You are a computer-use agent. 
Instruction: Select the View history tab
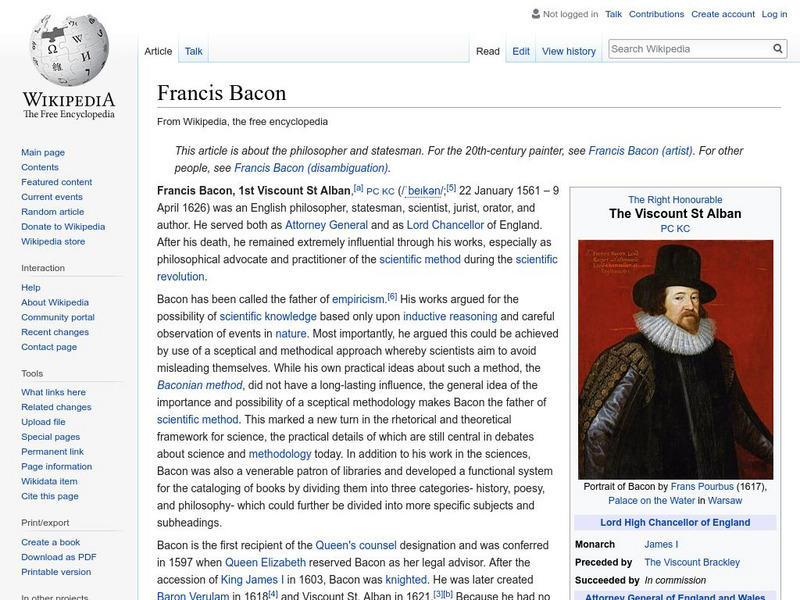click(568, 49)
